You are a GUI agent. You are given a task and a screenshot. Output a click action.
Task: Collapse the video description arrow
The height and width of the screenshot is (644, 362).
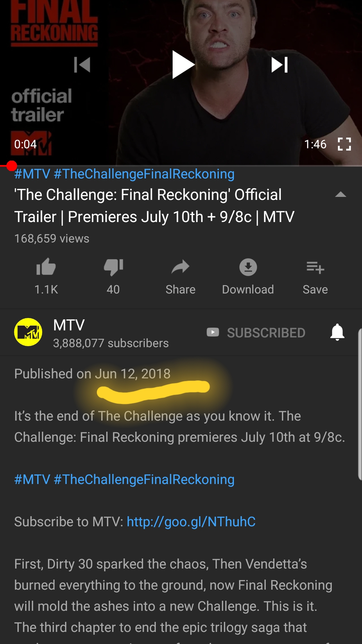tap(341, 195)
